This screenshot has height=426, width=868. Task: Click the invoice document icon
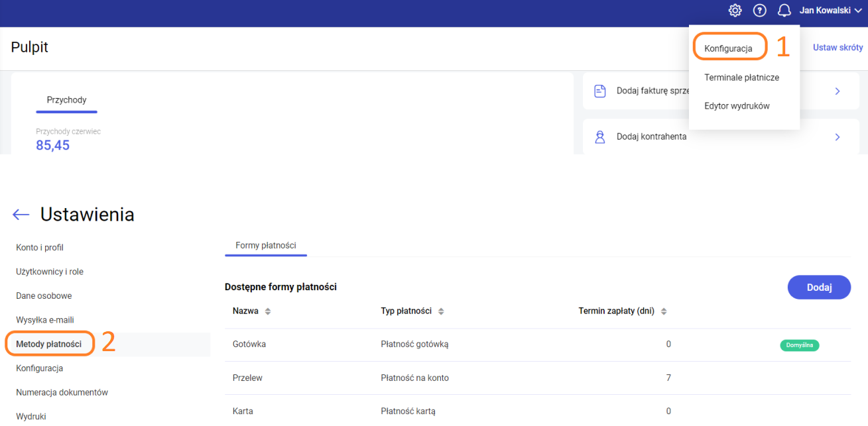(x=600, y=91)
